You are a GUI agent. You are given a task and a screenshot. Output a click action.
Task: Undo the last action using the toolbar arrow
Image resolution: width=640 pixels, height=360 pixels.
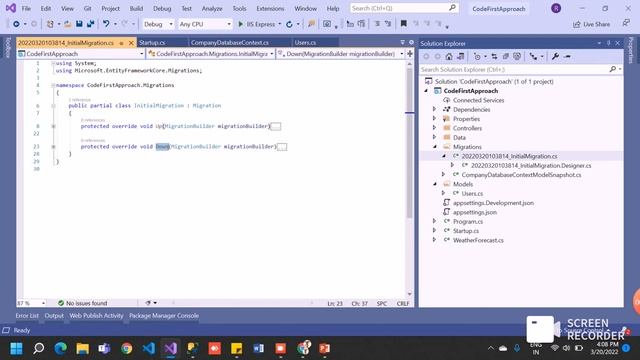click(x=106, y=24)
